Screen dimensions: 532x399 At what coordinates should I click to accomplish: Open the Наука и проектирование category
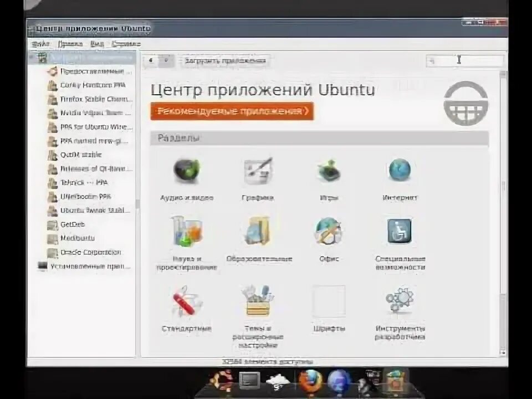tap(187, 243)
